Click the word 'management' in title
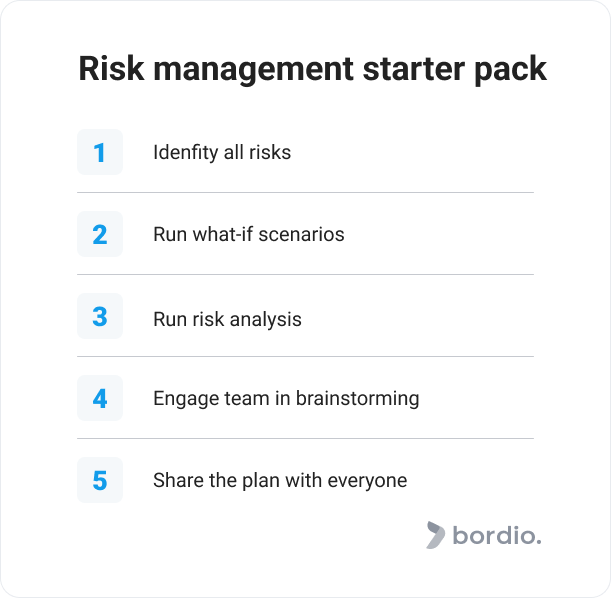 (254, 70)
